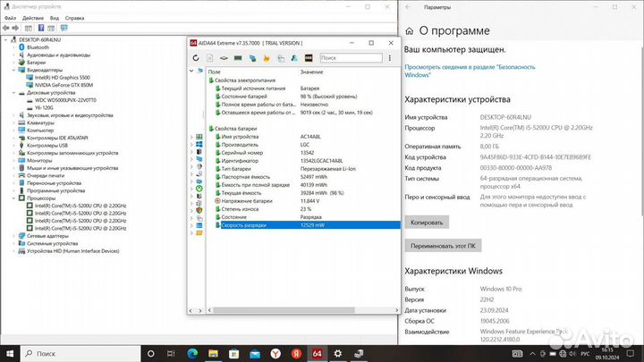Open the Вид menu
Image resolution: width=644 pixels, height=362 pixels.
[55, 18]
